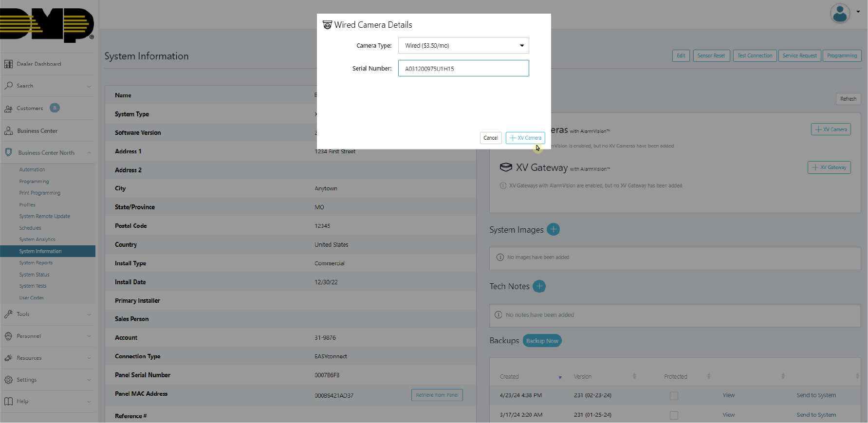
Task: Collapse the Business Center North section
Action: tap(89, 153)
